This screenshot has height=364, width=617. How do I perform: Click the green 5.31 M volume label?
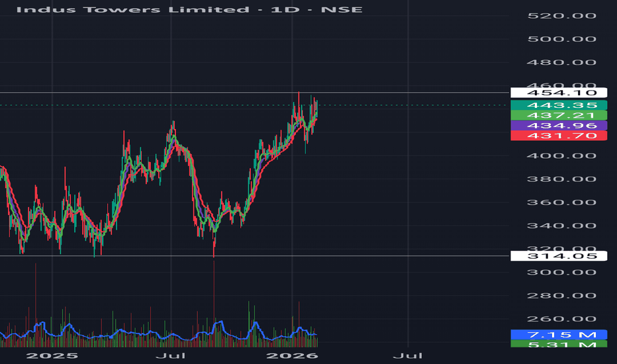coord(559,344)
